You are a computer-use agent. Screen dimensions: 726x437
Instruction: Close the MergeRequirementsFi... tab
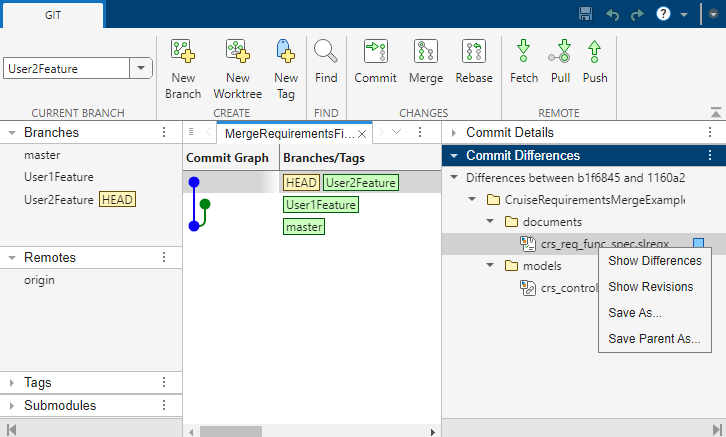click(363, 133)
